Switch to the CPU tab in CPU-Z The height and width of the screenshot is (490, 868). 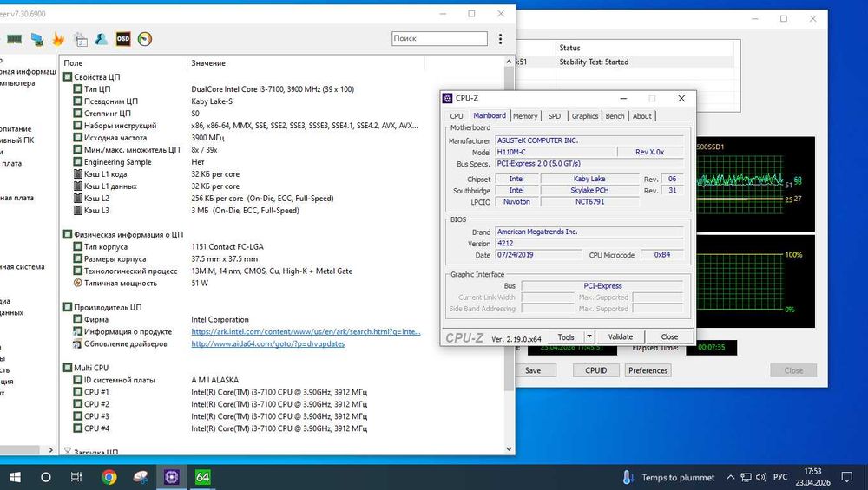tap(457, 116)
